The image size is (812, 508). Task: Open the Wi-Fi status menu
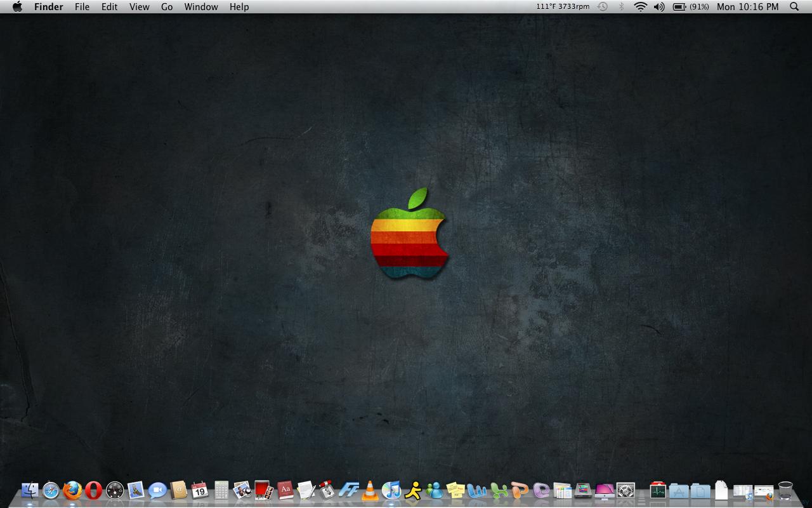point(641,7)
